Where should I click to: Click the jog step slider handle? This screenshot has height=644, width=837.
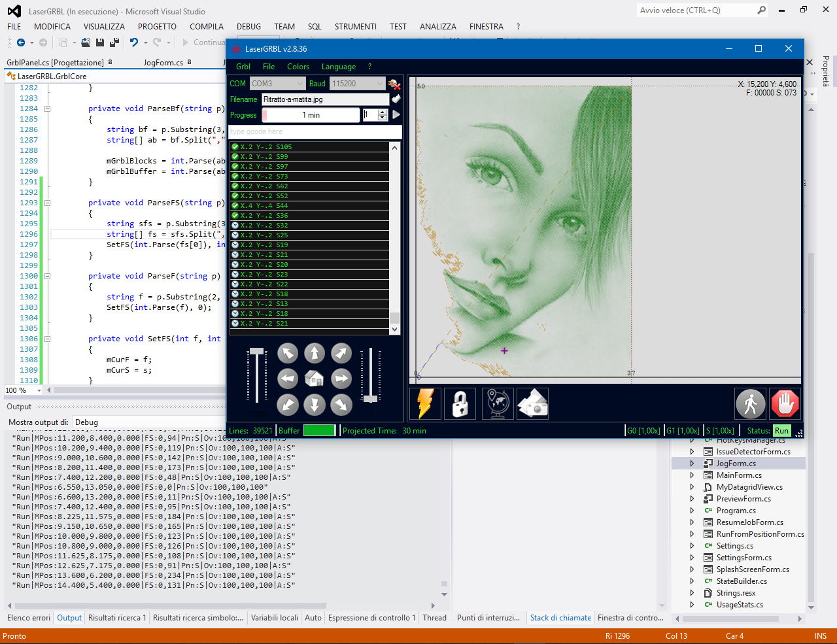(371, 398)
